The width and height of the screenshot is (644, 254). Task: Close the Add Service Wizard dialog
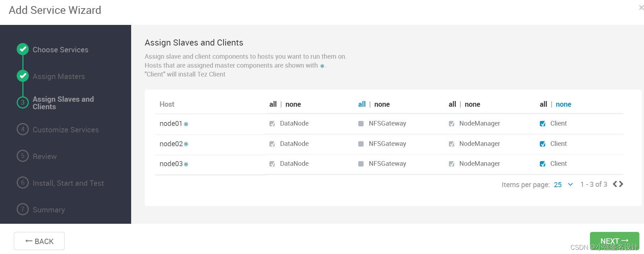641,7
